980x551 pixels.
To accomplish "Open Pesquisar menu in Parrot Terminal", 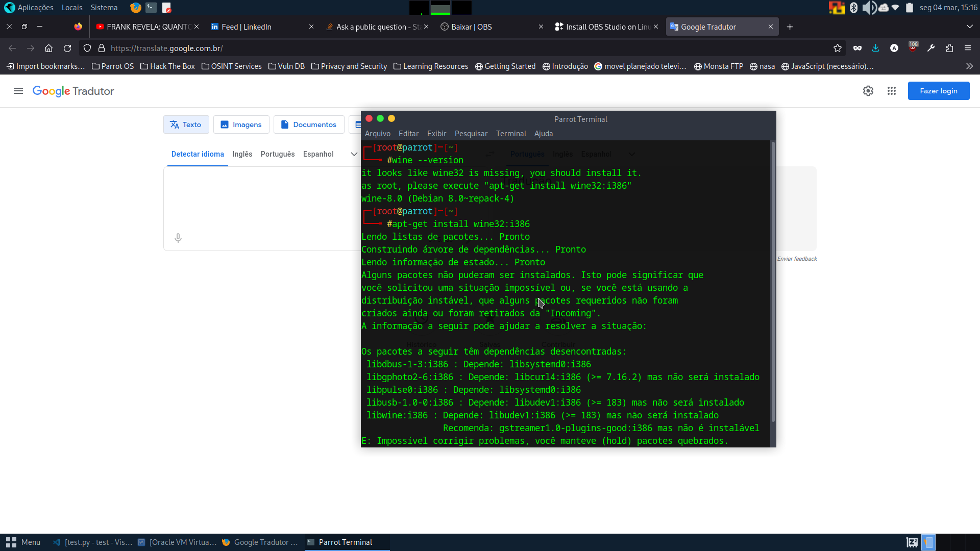I will (x=471, y=134).
